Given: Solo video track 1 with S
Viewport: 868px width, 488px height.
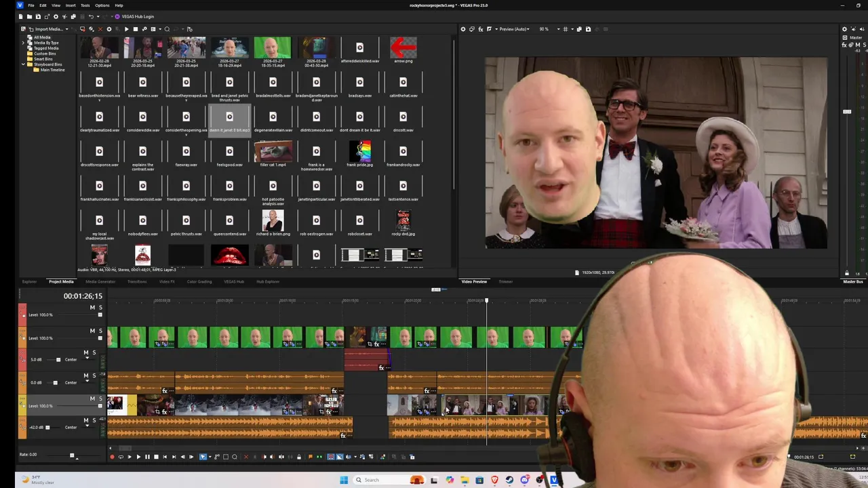Looking at the screenshot, I should pos(100,308).
